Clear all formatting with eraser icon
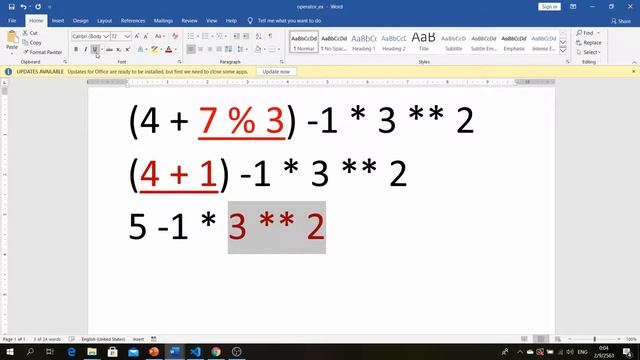This screenshot has width=640, height=360. click(x=175, y=36)
